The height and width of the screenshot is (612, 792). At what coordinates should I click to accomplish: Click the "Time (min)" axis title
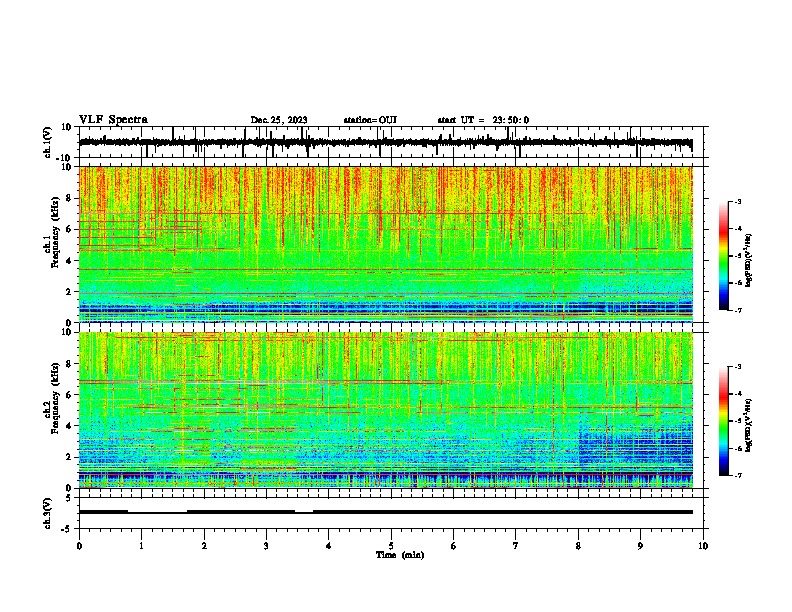coord(400,555)
